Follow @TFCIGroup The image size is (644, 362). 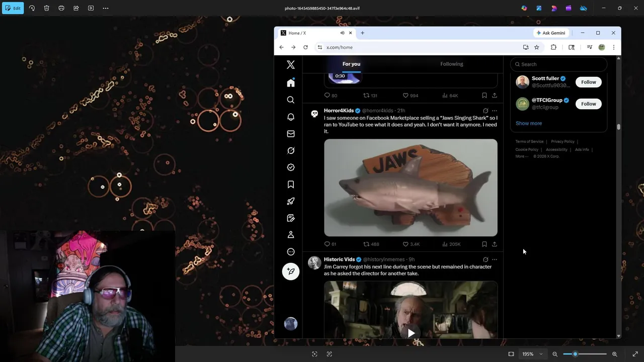588,104
